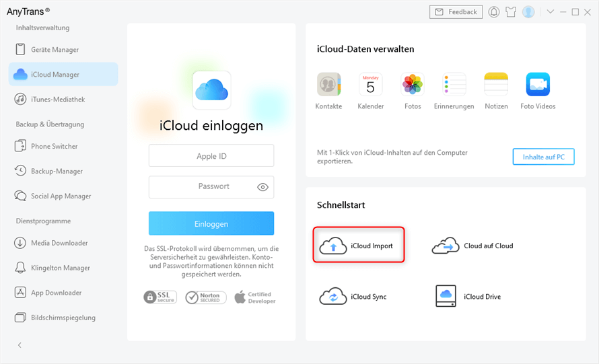Click the Media Downloader download icon
The height and width of the screenshot is (364, 599).
(20, 243)
